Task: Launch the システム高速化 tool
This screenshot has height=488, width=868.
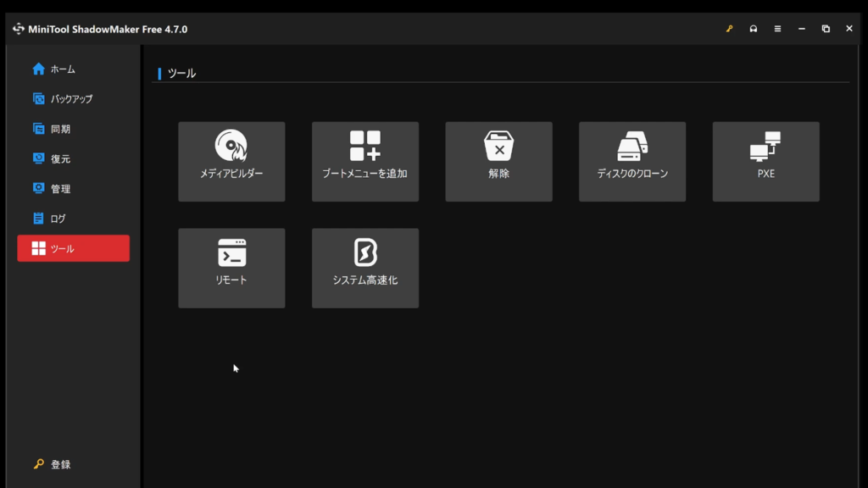Action: click(365, 268)
